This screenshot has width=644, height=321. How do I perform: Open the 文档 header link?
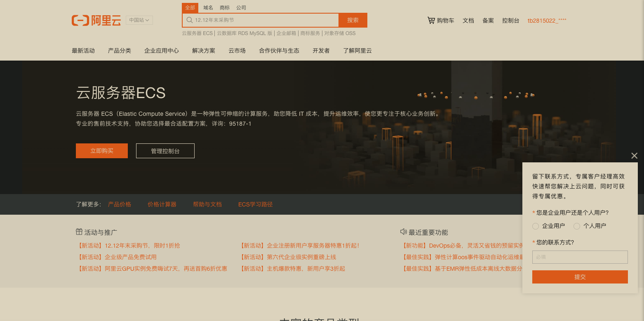[x=468, y=20]
